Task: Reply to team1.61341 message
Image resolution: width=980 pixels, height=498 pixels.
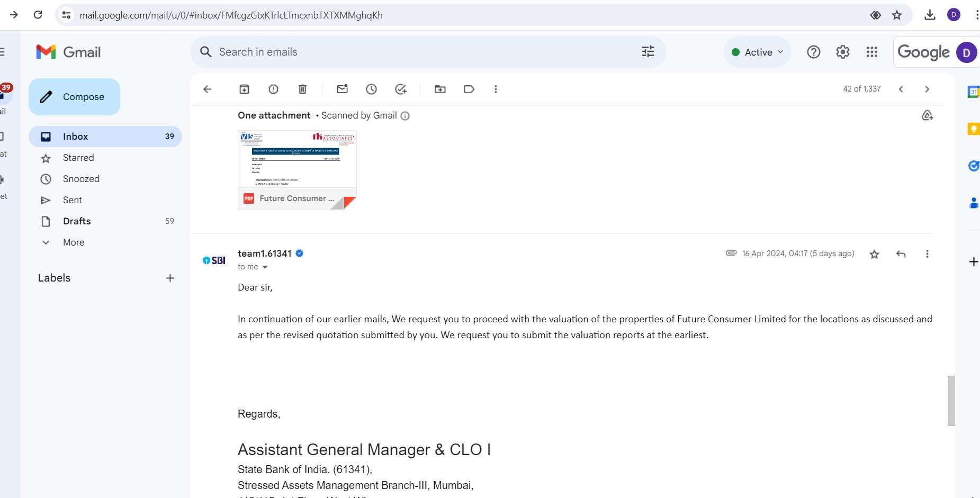Action: coord(901,254)
